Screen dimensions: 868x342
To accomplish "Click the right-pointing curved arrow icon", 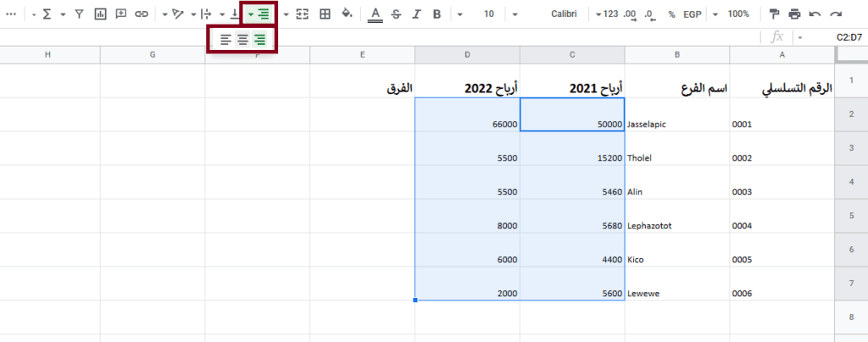I will (x=836, y=14).
